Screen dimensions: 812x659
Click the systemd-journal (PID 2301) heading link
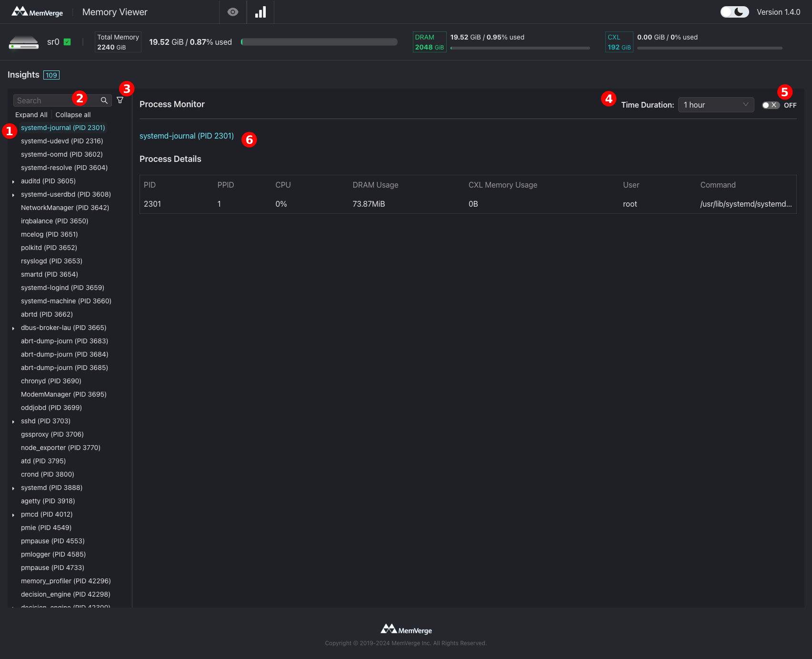187,136
